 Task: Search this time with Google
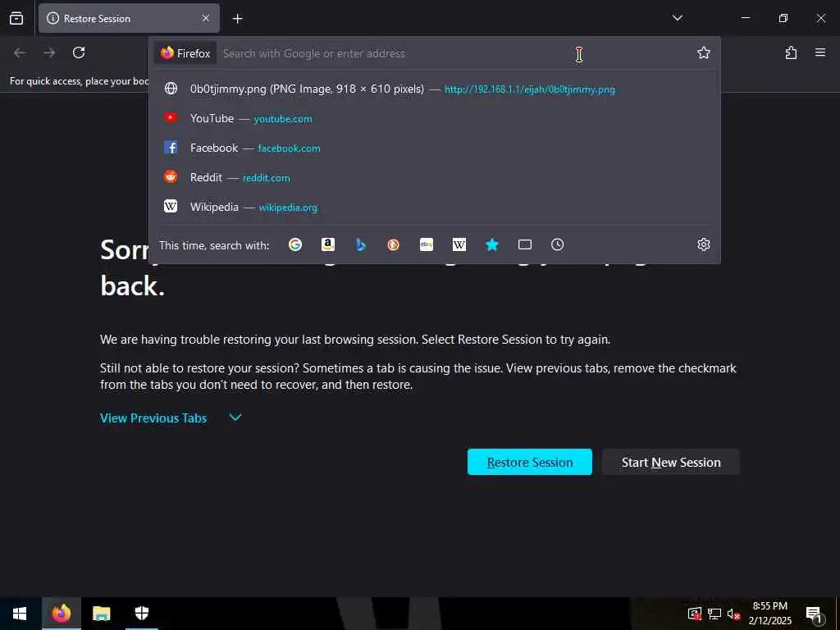pyautogui.click(x=295, y=244)
